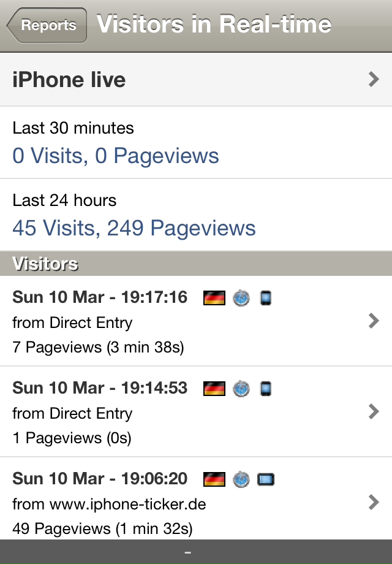Select the 0 Visits, 0 Pageviews summary

(x=116, y=156)
